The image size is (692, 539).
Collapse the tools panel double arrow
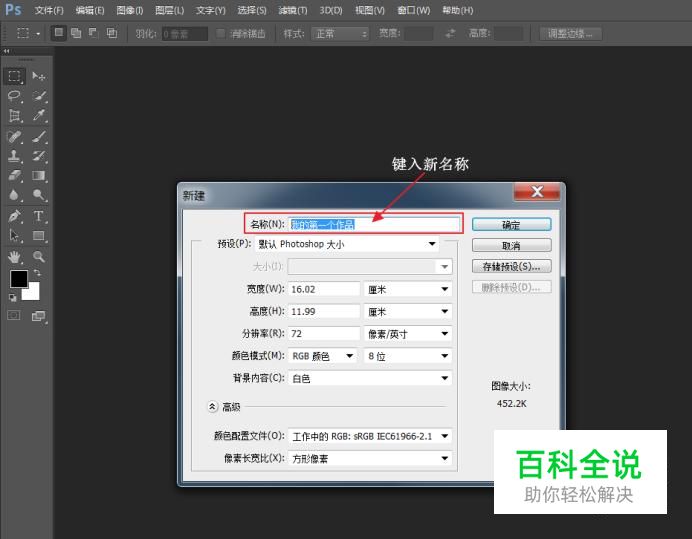[x=6, y=51]
